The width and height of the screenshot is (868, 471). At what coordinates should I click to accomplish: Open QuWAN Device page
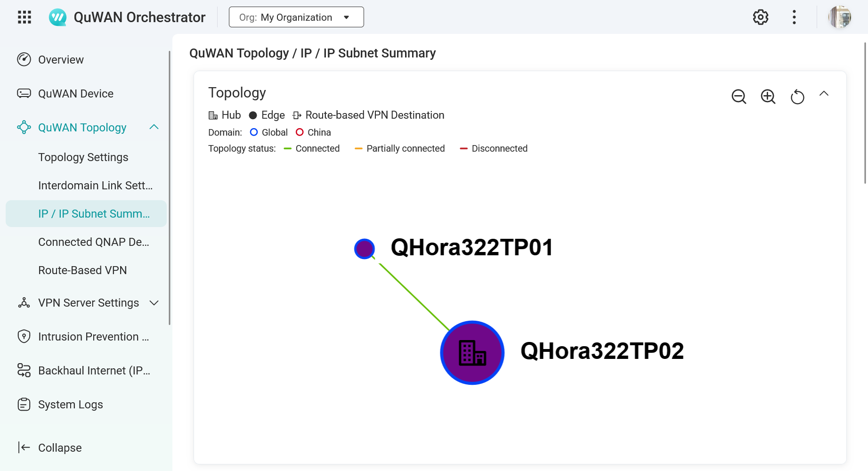[75, 94]
